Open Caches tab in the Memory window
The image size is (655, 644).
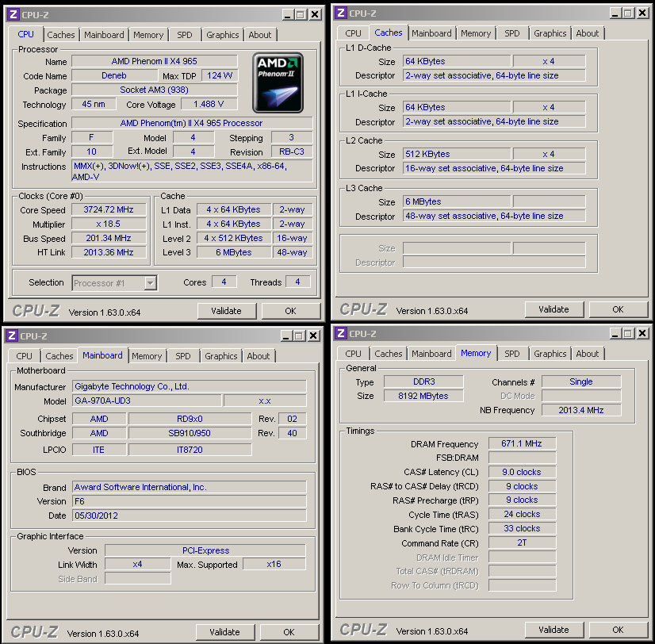click(x=389, y=354)
